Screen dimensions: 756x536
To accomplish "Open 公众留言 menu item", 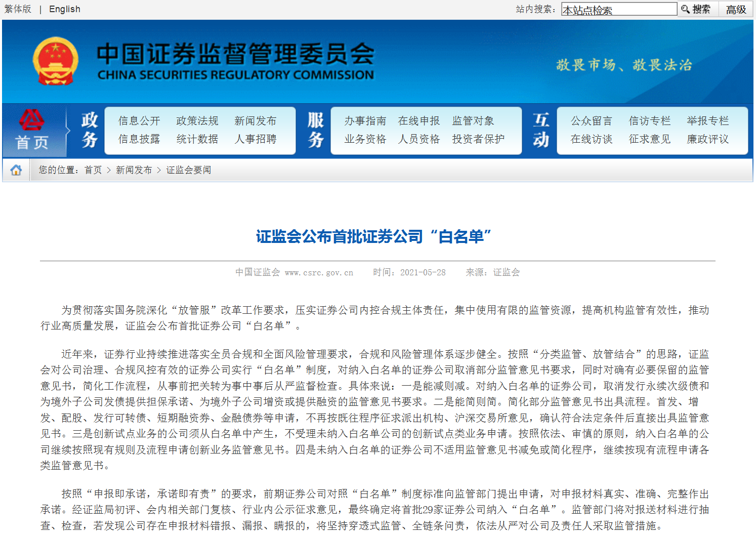I will [x=592, y=121].
